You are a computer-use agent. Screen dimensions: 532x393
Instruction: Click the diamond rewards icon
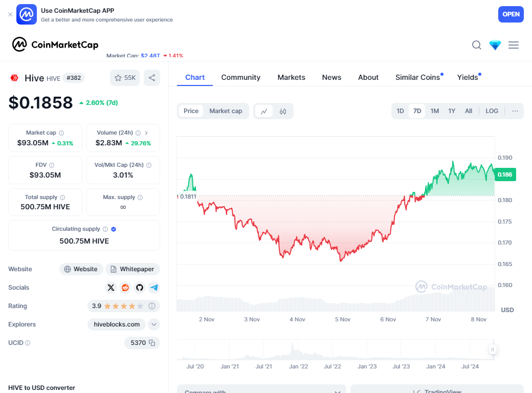pyautogui.click(x=495, y=45)
